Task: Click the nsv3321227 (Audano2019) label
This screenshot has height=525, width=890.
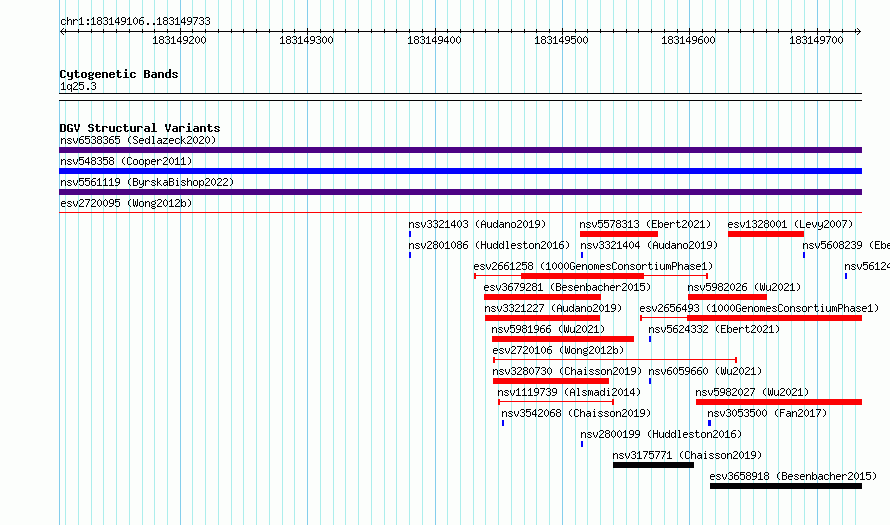Action: pyautogui.click(x=553, y=308)
